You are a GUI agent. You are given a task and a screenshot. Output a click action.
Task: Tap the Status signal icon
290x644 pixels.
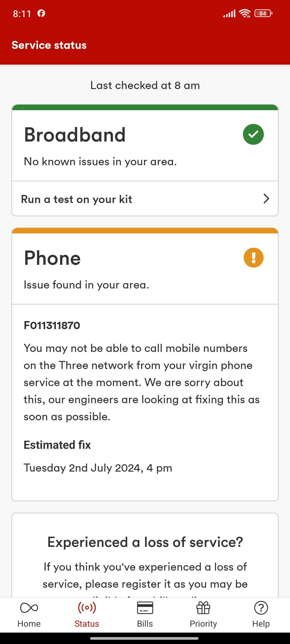point(87,607)
